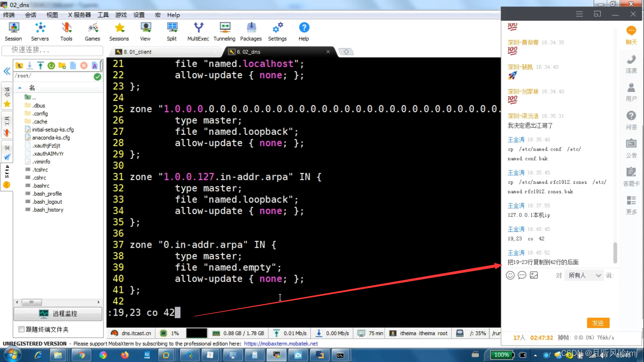This screenshot has width=644, height=362.
Task: Open Firefox from the taskbar
Action: point(125,355)
